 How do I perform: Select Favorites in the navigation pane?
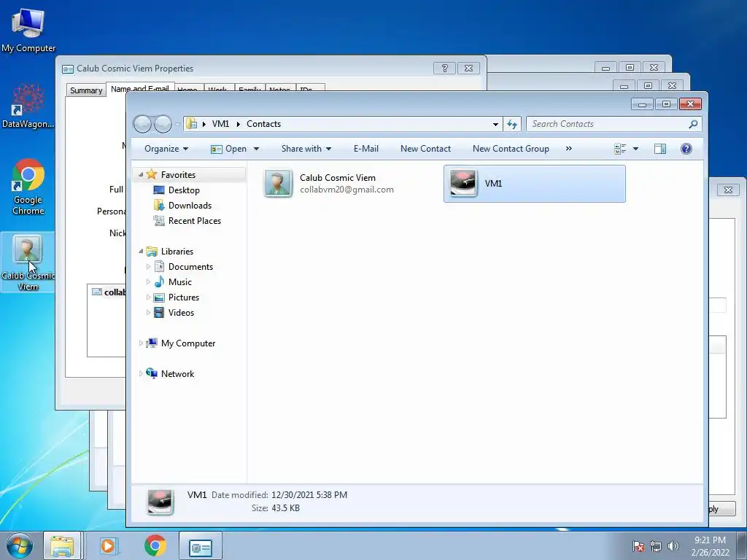click(178, 175)
